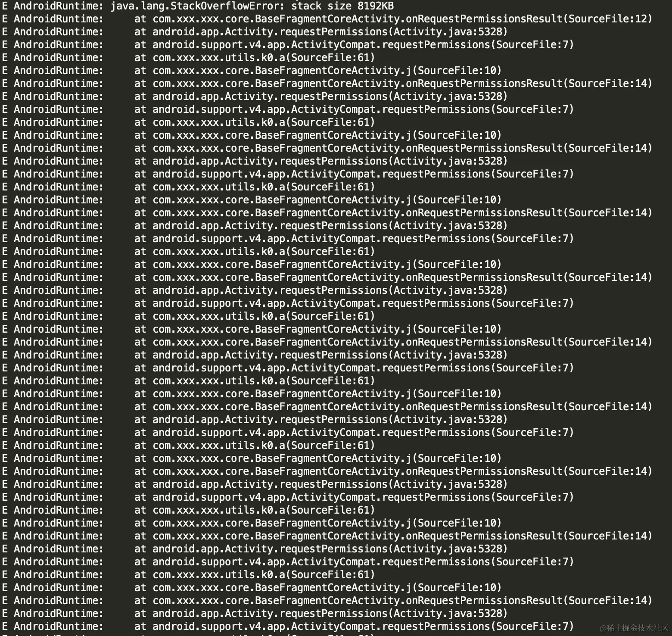Select the onRequestPermissionsResult(SourceFile:12) stack frame

(x=393, y=19)
